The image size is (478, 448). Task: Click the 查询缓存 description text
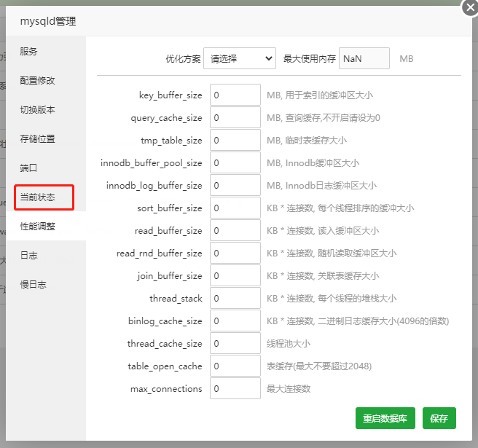click(324, 117)
